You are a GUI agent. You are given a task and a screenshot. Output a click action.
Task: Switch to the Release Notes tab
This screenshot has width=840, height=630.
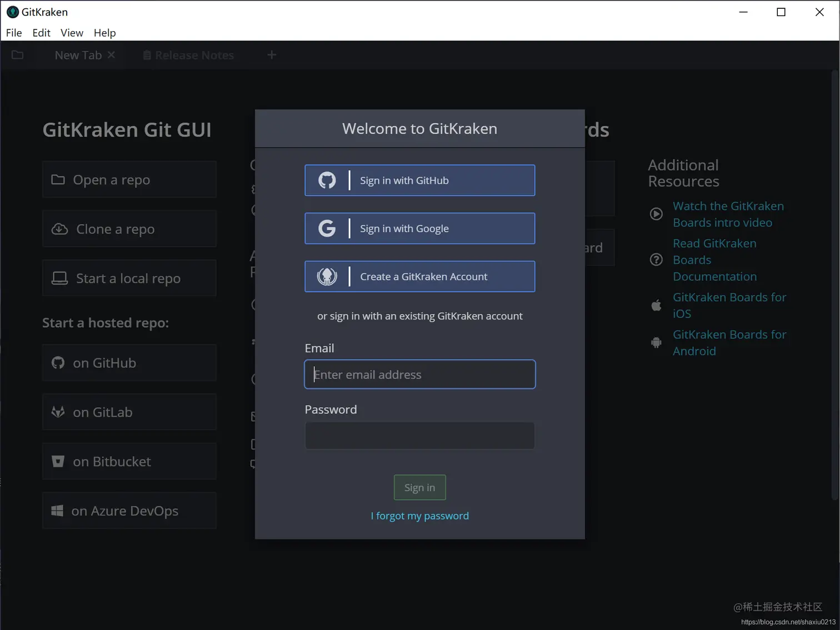pos(188,55)
